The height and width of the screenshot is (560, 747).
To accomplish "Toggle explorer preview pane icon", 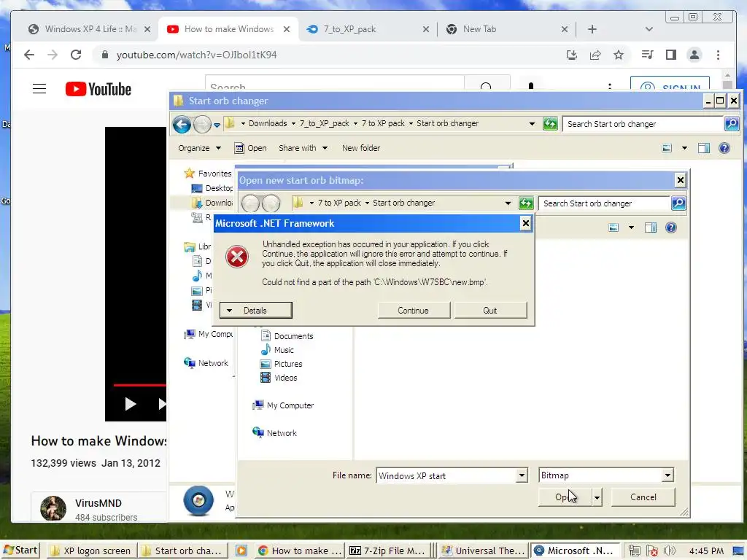I will click(704, 148).
